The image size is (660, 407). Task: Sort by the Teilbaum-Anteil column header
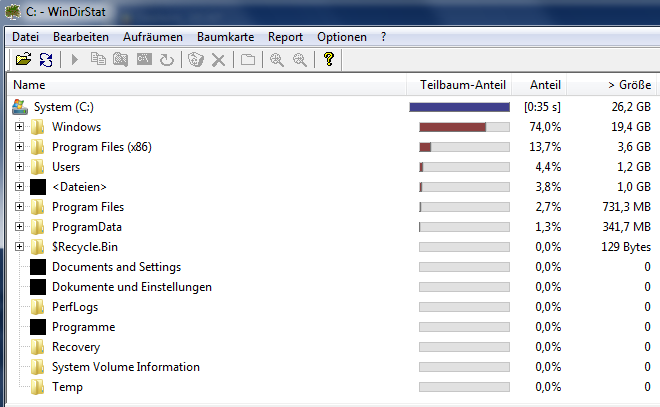pyautogui.click(x=459, y=85)
